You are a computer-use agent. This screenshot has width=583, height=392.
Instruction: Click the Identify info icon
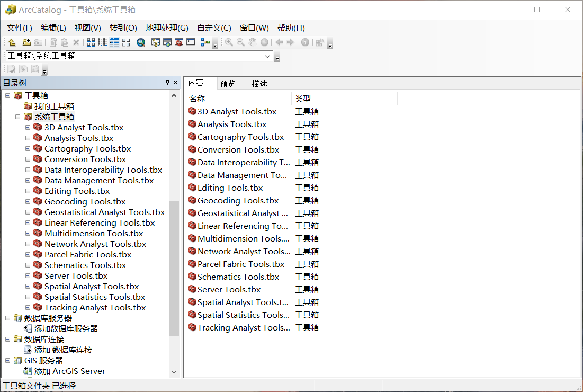point(305,42)
